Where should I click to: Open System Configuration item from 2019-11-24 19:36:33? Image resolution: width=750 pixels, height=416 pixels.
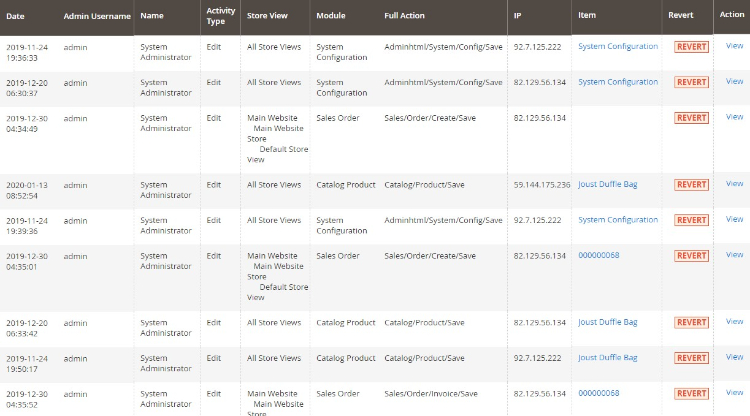[618, 47]
